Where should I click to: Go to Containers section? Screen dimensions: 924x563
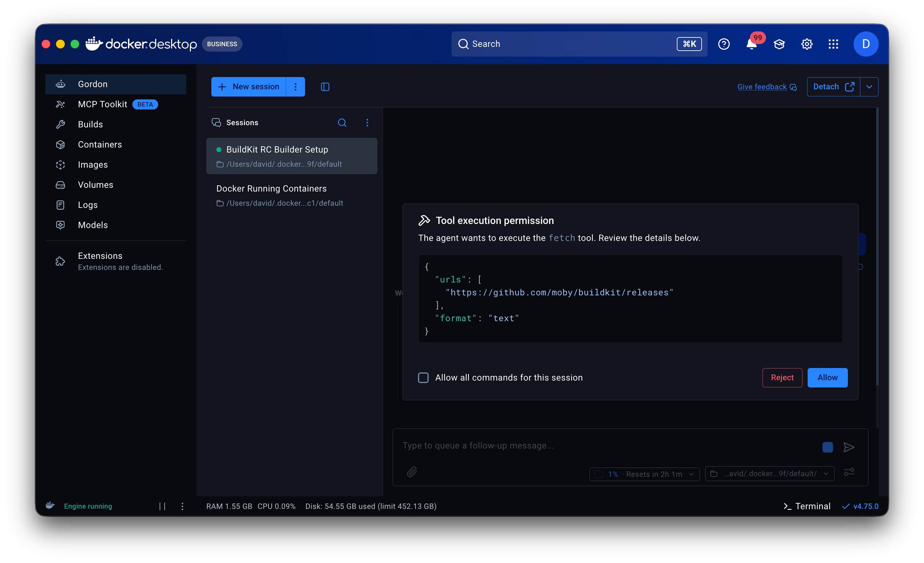(x=115, y=144)
